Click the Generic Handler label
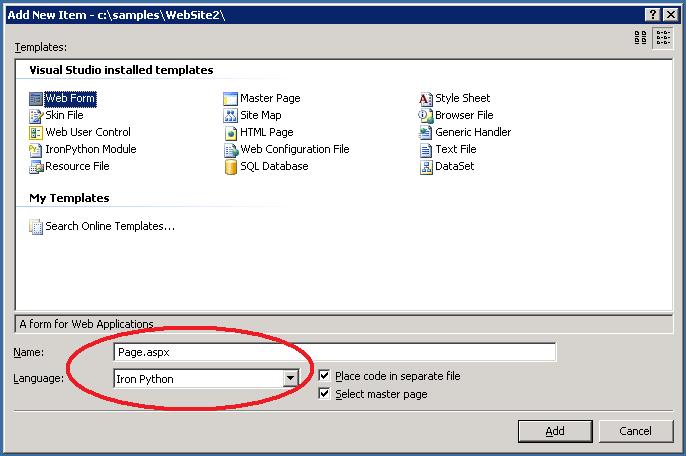Image resolution: width=686 pixels, height=456 pixels. click(x=473, y=132)
